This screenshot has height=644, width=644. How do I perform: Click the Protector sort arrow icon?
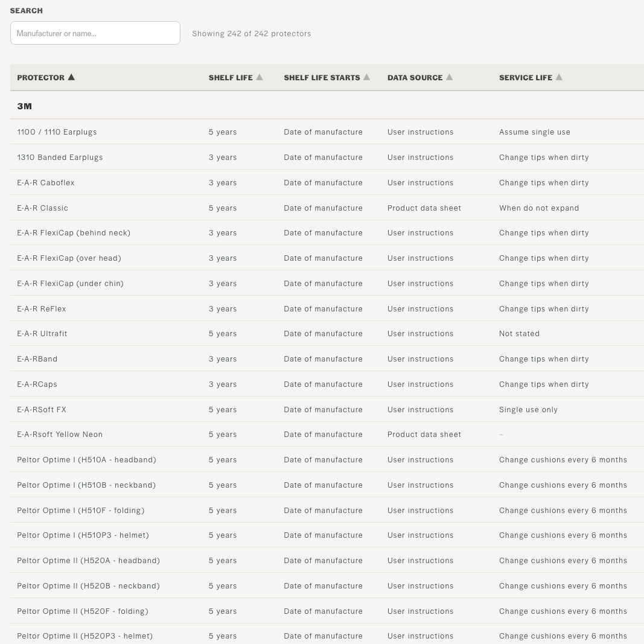[x=71, y=77]
